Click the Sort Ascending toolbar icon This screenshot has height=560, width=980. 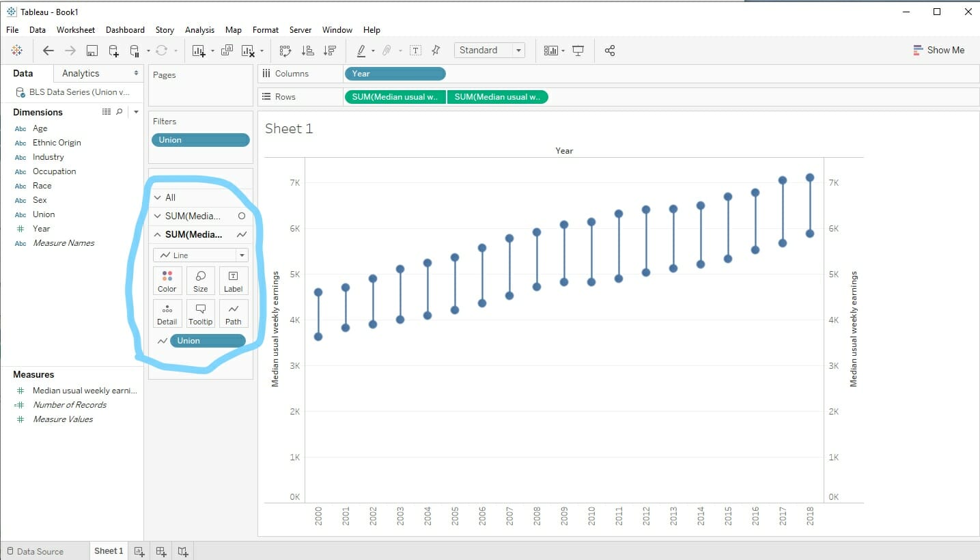coord(307,51)
